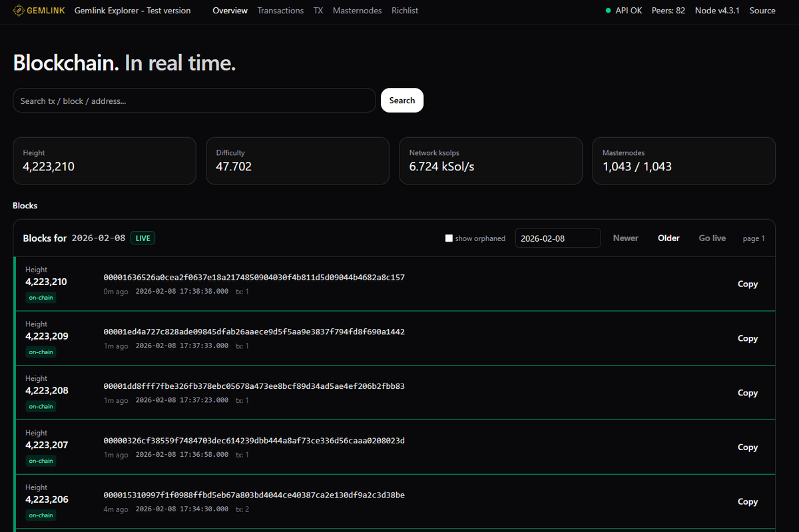Screen dimensions: 799x532
Task: Click the search tx / block / address field
Action: [x=194, y=100]
